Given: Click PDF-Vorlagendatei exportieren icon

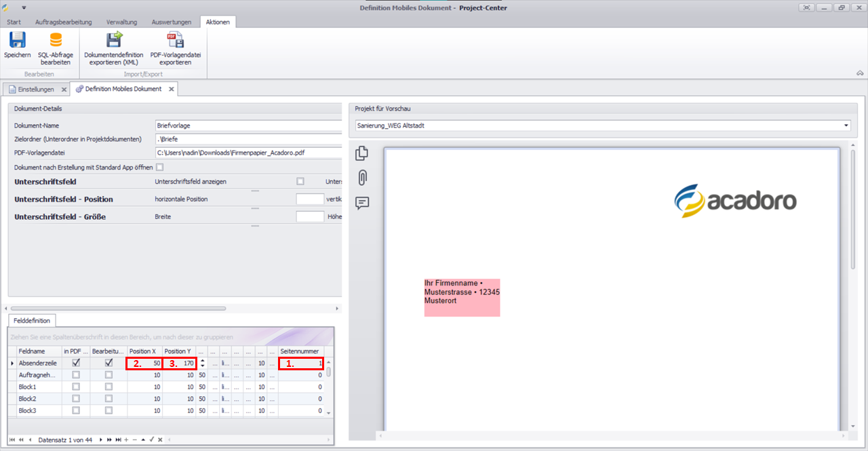Looking at the screenshot, I should 176,41.
